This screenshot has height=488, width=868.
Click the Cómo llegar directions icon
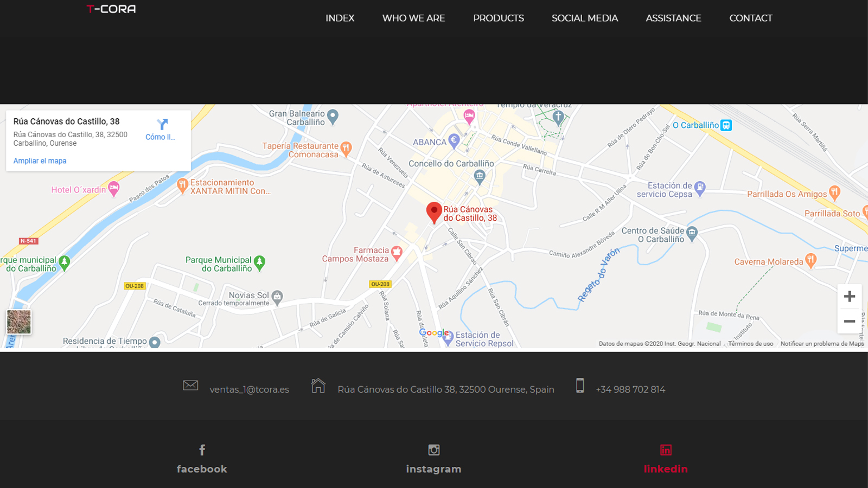(x=162, y=125)
